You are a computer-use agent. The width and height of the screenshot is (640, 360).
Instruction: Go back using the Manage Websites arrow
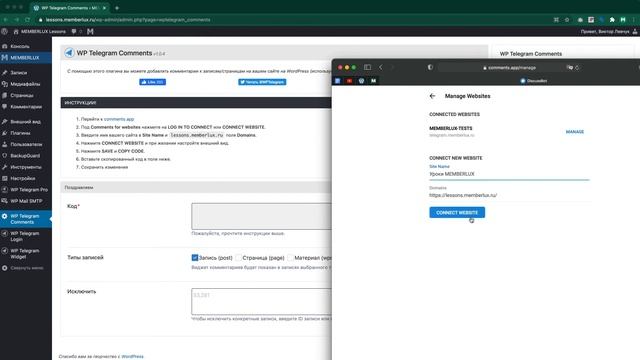pos(432,96)
